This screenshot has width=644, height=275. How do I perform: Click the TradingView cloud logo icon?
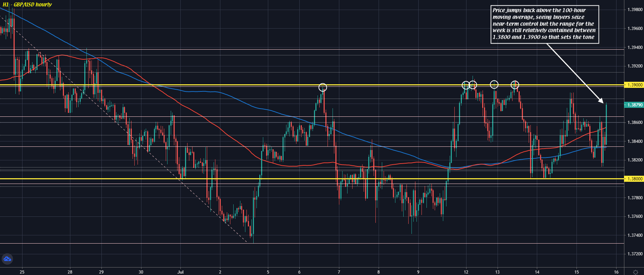click(x=7, y=259)
